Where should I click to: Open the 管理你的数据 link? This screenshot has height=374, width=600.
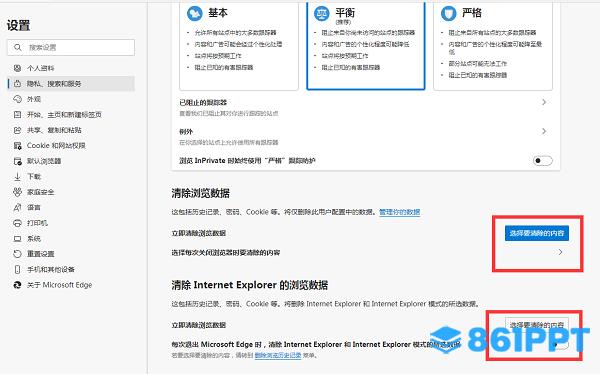(x=399, y=212)
